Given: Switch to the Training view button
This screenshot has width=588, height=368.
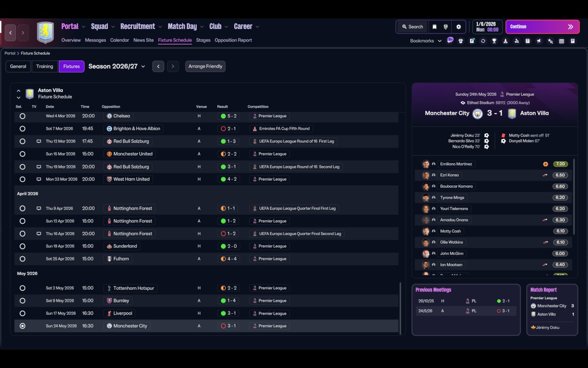Looking at the screenshot, I should click(45, 66).
